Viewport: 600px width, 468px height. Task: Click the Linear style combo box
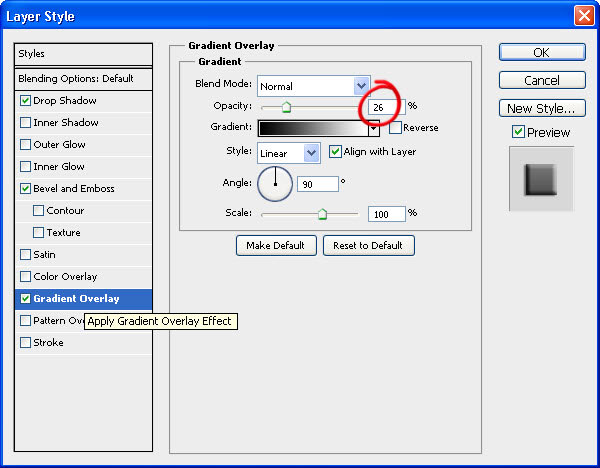click(x=289, y=153)
